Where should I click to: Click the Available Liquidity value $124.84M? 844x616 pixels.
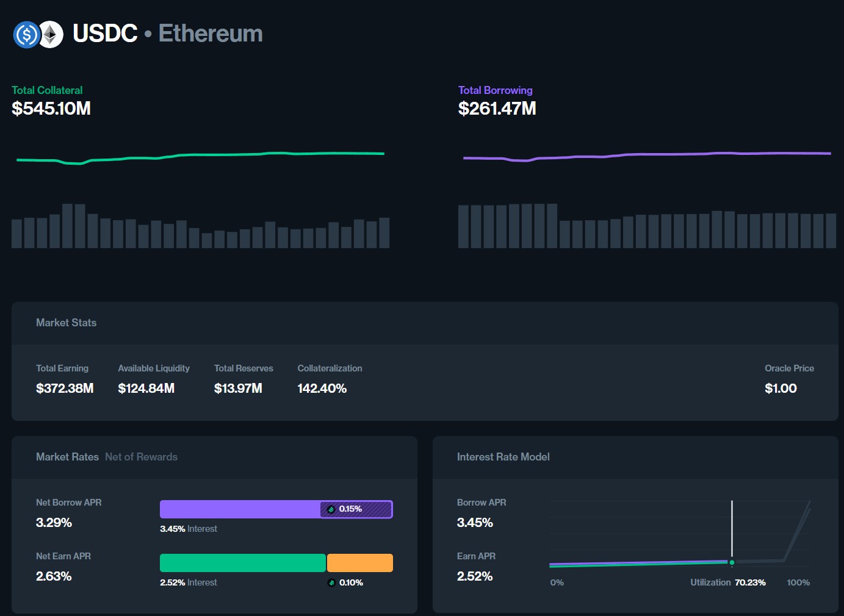pyautogui.click(x=146, y=389)
